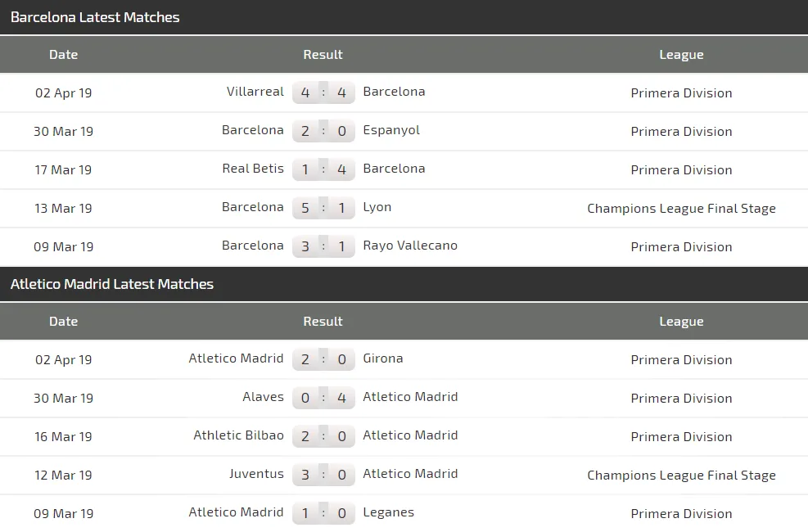This screenshot has width=808, height=532.
Task: Click Villarreal team name link
Action: [x=255, y=92]
